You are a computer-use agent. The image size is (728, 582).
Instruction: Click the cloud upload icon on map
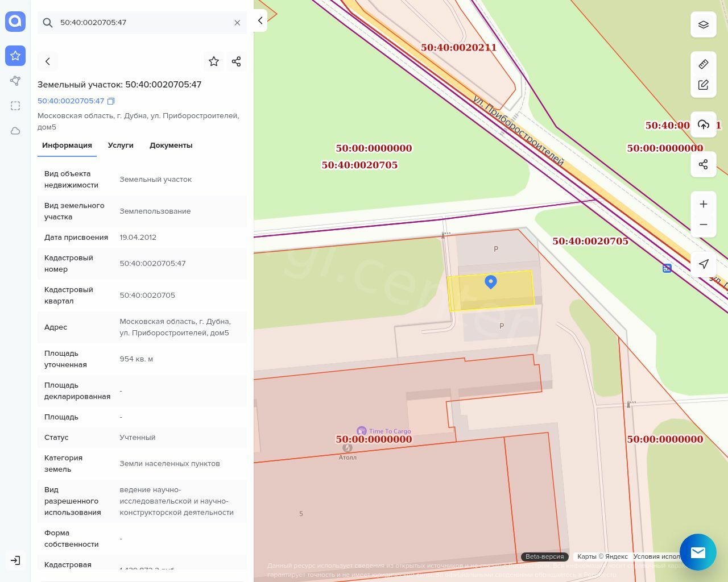pos(704,124)
